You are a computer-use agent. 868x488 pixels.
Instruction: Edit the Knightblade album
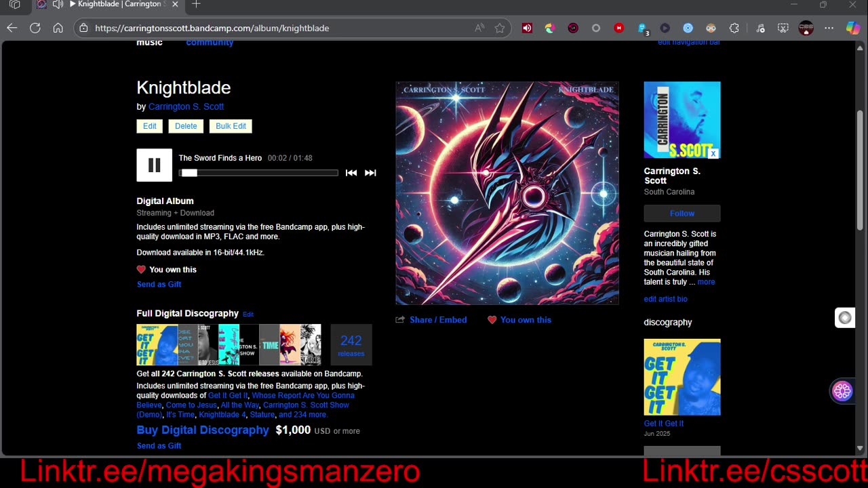point(150,126)
